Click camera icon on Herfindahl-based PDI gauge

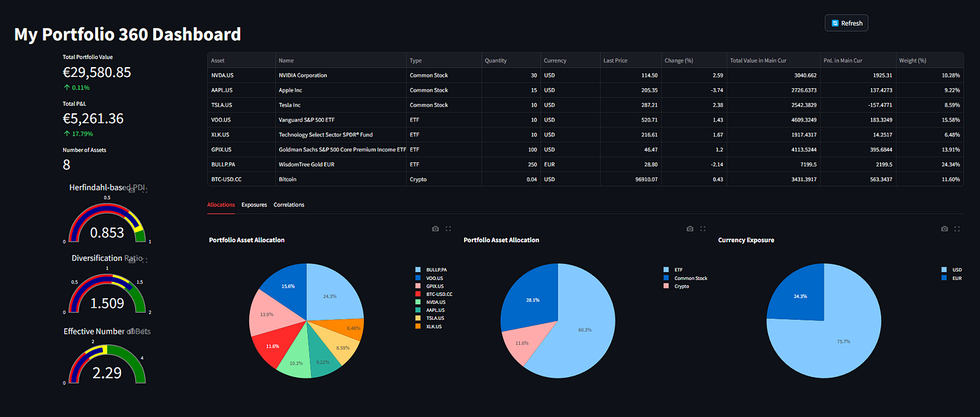coord(132,190)
